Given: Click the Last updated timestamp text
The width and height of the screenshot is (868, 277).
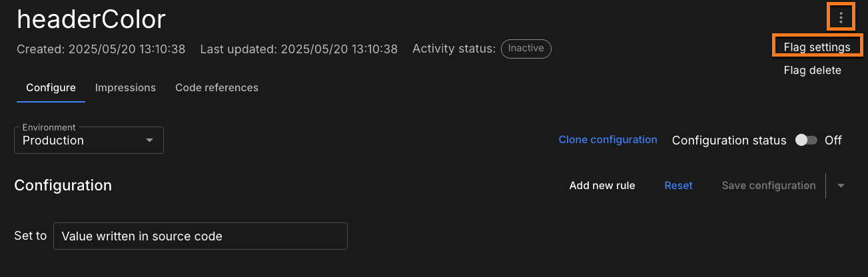Looking at the screenshot, I should 298,49.
